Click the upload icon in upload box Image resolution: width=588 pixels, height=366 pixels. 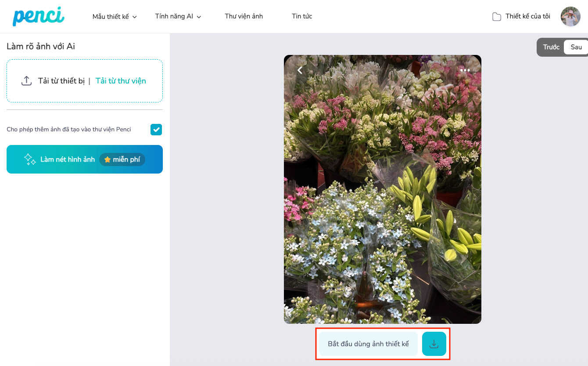(x=27, y=81)
